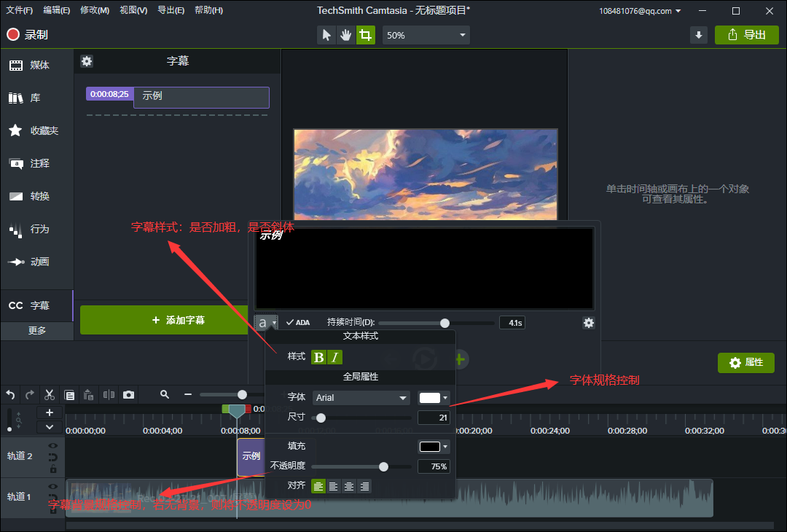This screenshot has height=532, width=787.
Task: Select the 示例 caption clip on 轨道 2
Action: 251,457
